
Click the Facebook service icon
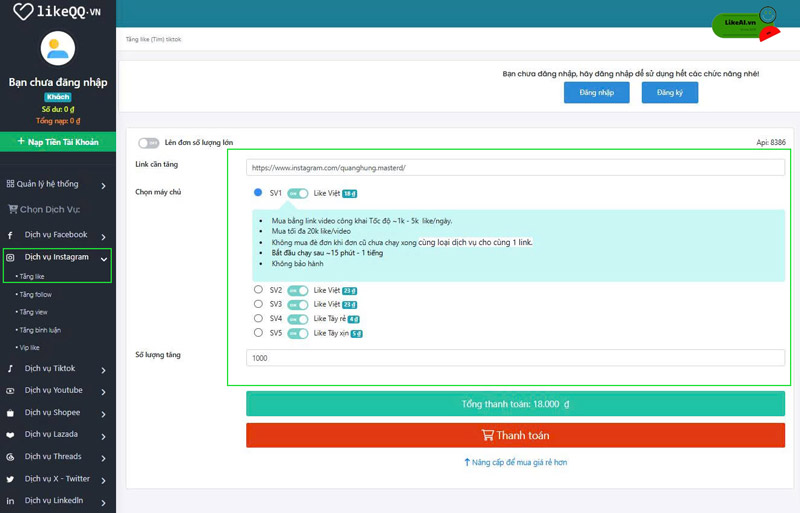[10, 235]
